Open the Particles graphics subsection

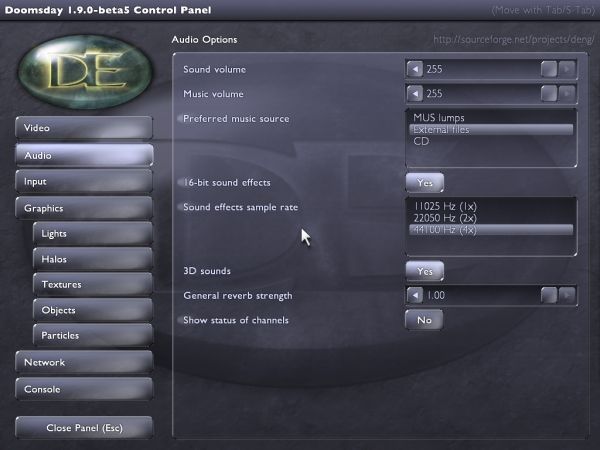pyautogui.click(x=93, y=335)
